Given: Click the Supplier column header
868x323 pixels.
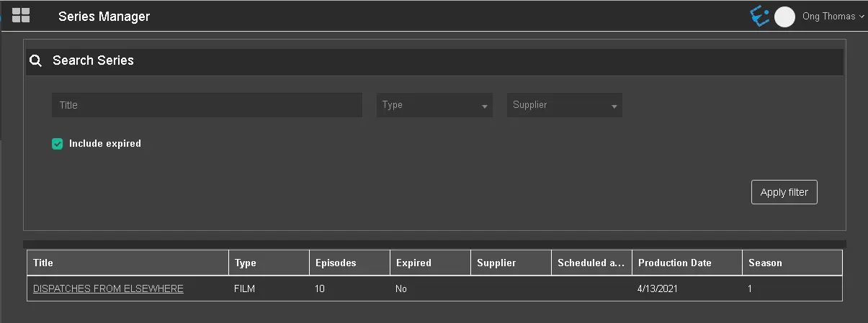Looking at the screenshot, I should pyautogui.click(x=496, y=263).
